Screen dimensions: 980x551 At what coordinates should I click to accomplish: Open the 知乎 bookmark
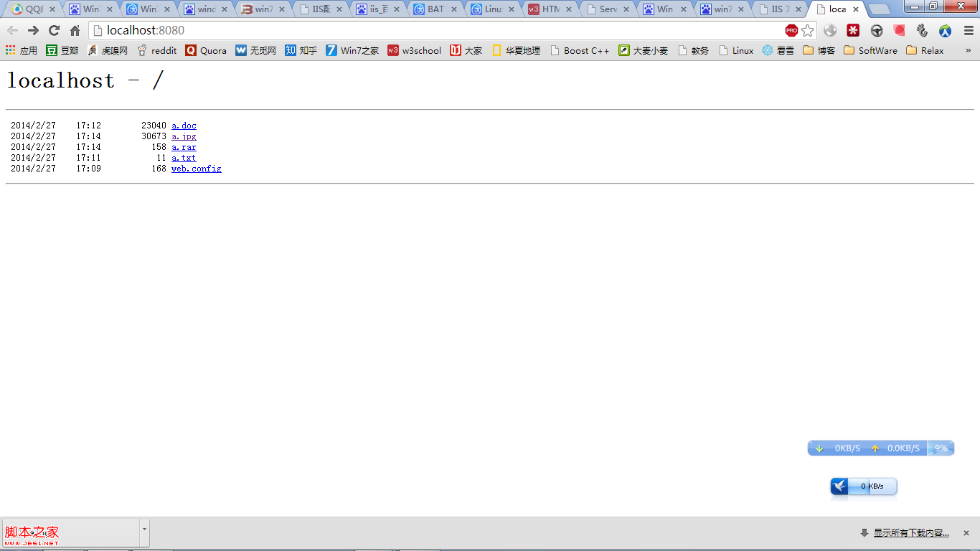pos(301,50)
